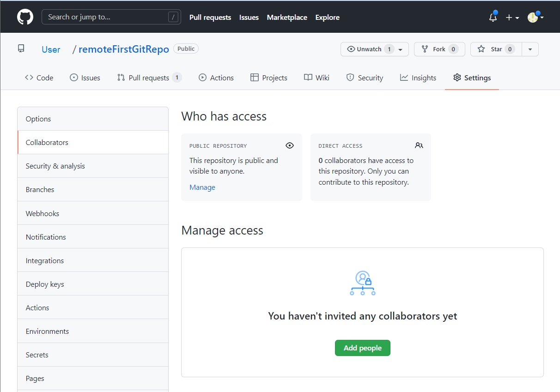Click the eye icon in Public Repository card
Screen dimensions: 560x392
290,145
